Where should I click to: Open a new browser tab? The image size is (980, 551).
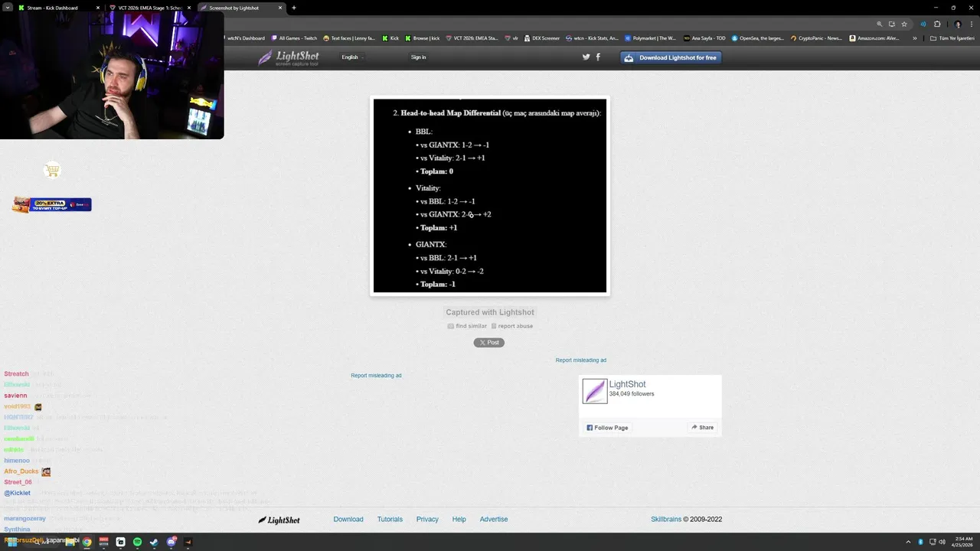click(294, 8)
